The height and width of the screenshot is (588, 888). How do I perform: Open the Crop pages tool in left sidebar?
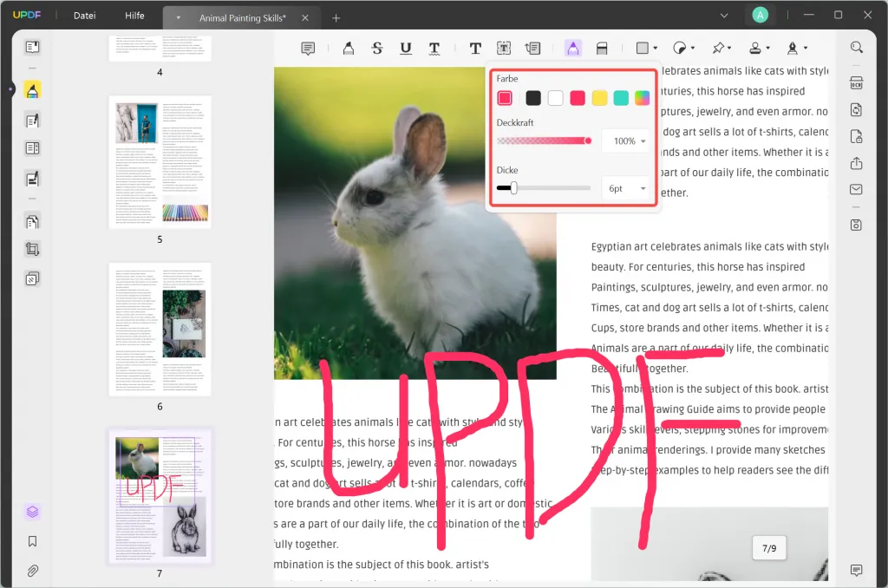pos(32,249)
